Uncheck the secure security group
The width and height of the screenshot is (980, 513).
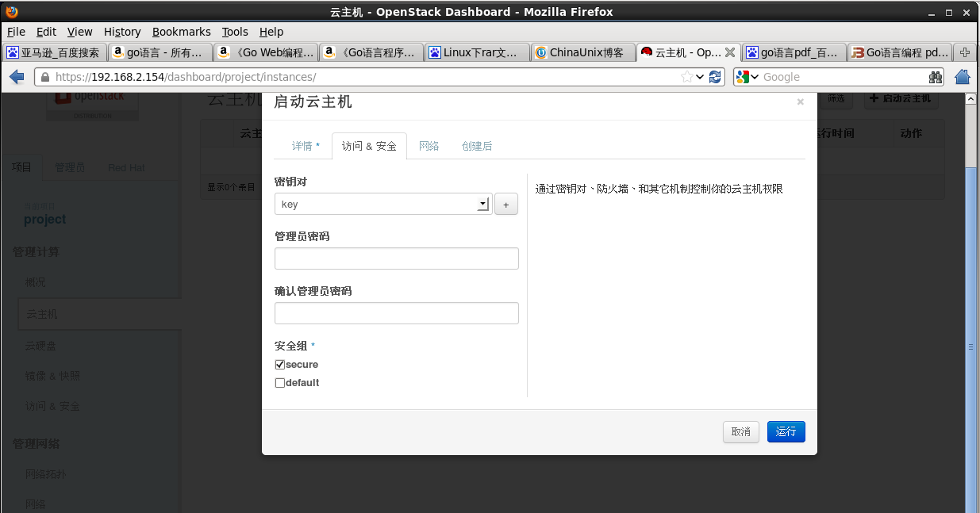[x=279, y=364]
